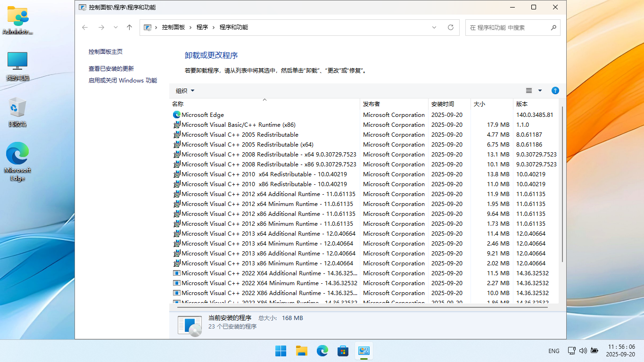
Task: Click the Forward navigation arrow
Action: tap(101, 27)
